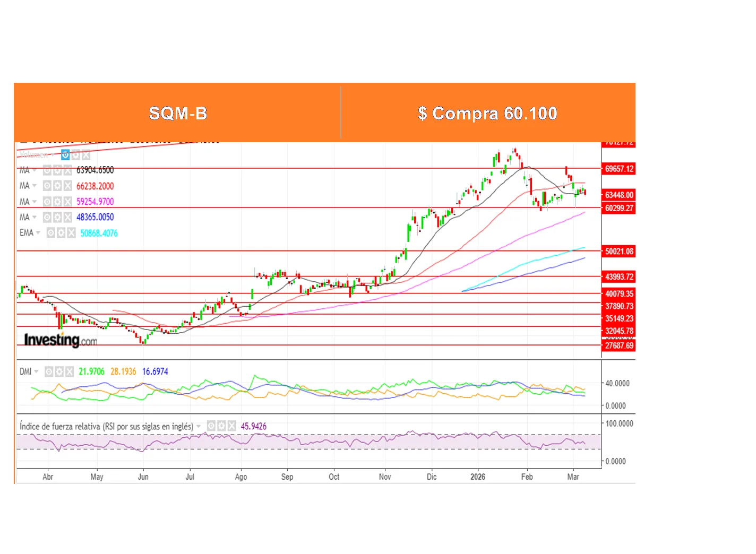Click the 69657.12 price level label
This screenshot has height=554, width=756.
(x=619, y=169)
